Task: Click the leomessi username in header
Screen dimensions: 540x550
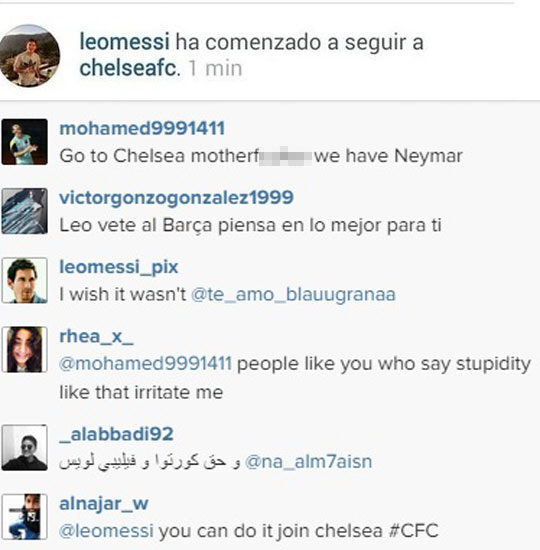Action: pos(125,42)
